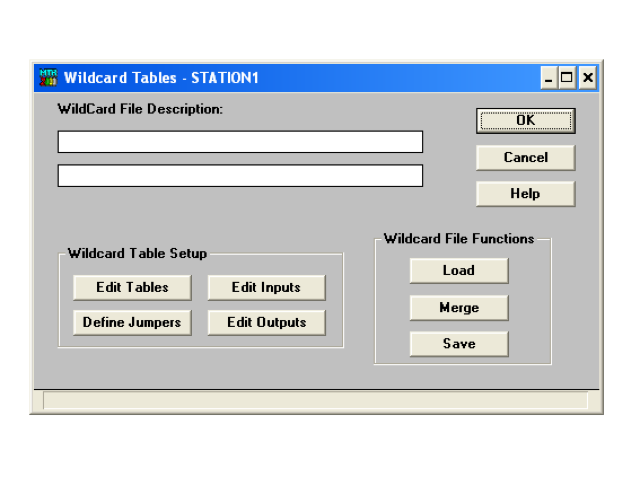Focus the second description text box
Image resolution: width=640 pixels, height=480 pixels.
pos(240,176)
